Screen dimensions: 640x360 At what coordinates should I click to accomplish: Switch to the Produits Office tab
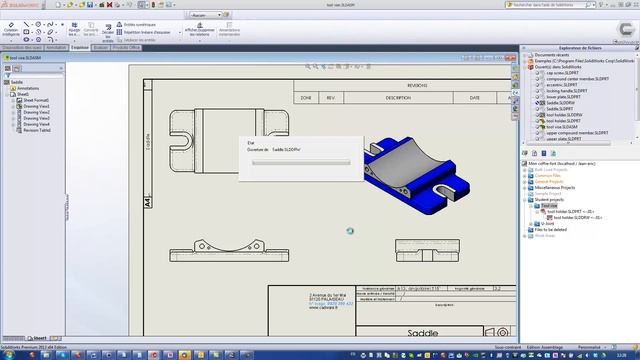coord(127,48)
